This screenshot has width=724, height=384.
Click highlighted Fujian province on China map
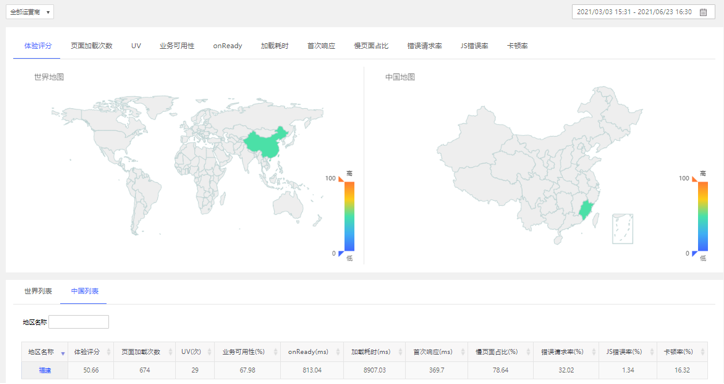[585, 210]
